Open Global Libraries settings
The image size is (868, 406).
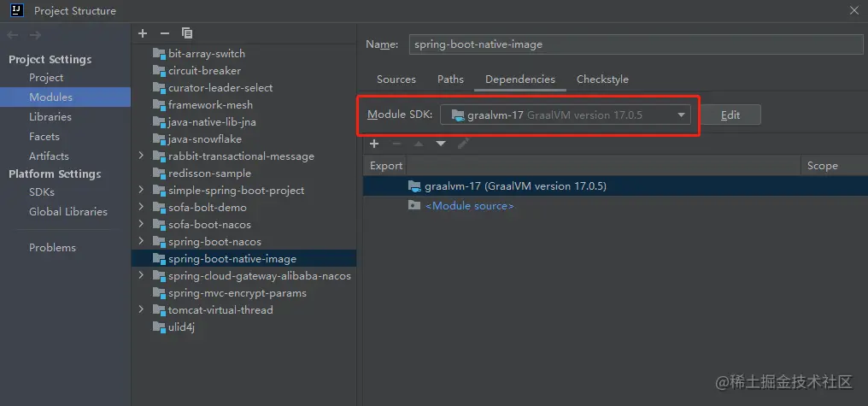[x=68, y=212]
